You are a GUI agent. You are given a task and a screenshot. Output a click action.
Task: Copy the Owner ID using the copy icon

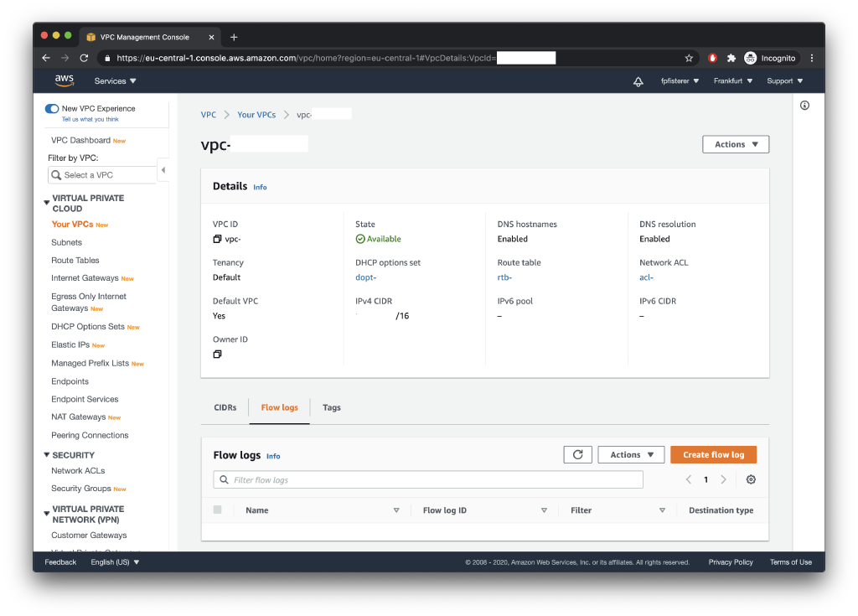pyautogui.click(x=216, y=353)
